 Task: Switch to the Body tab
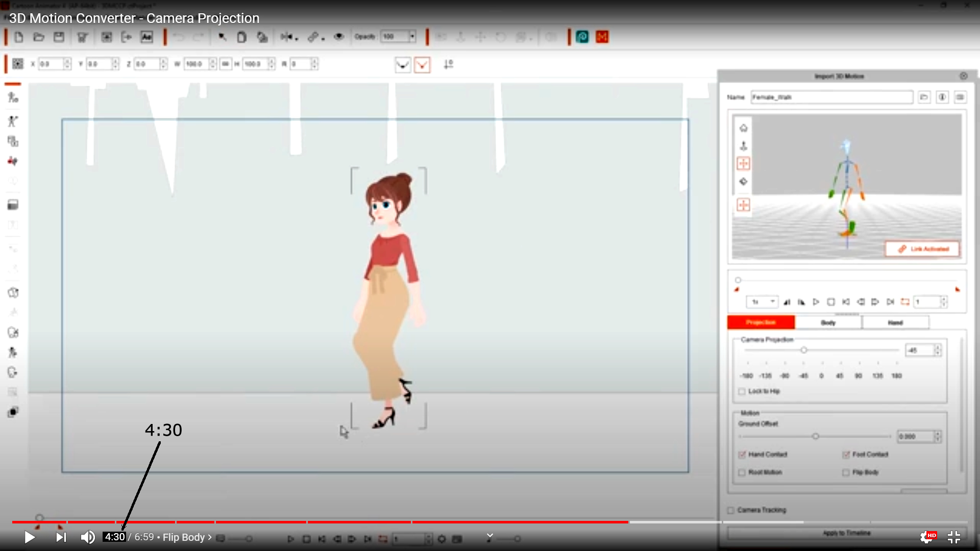[828, 322]
